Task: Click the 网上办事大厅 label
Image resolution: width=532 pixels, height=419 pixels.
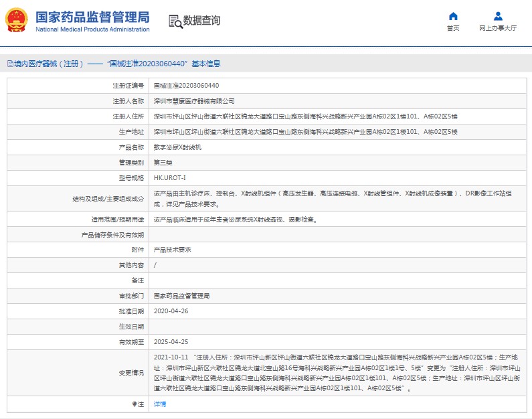Action: tap(498, 28)
